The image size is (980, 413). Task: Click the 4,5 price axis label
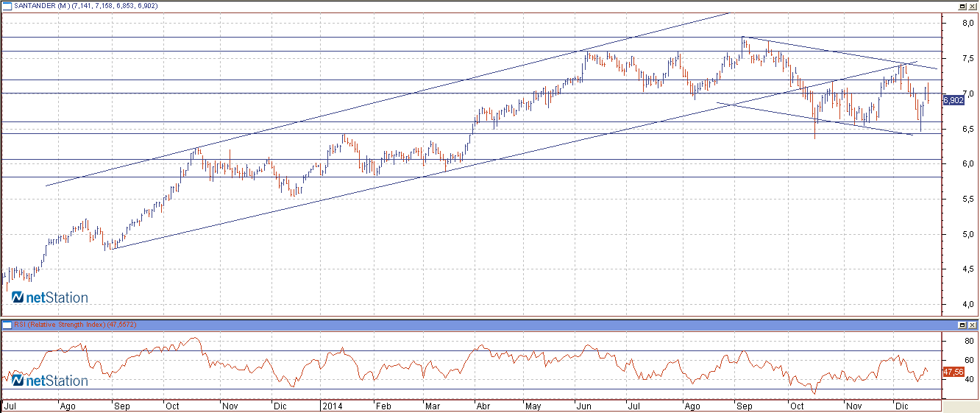pyautogui.click(x=968, y=269)
